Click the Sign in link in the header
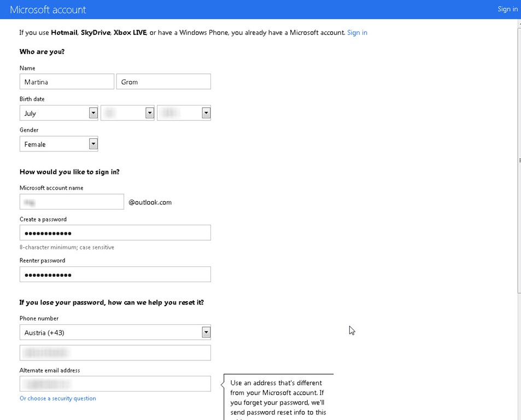 click(507, 9)
